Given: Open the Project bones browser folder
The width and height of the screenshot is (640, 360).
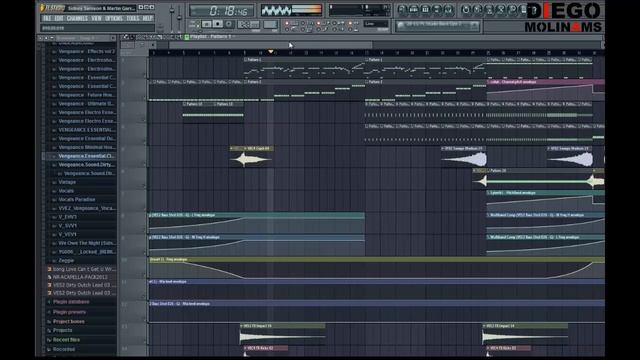Looking at the screenshot, I should tap(69, 322).
